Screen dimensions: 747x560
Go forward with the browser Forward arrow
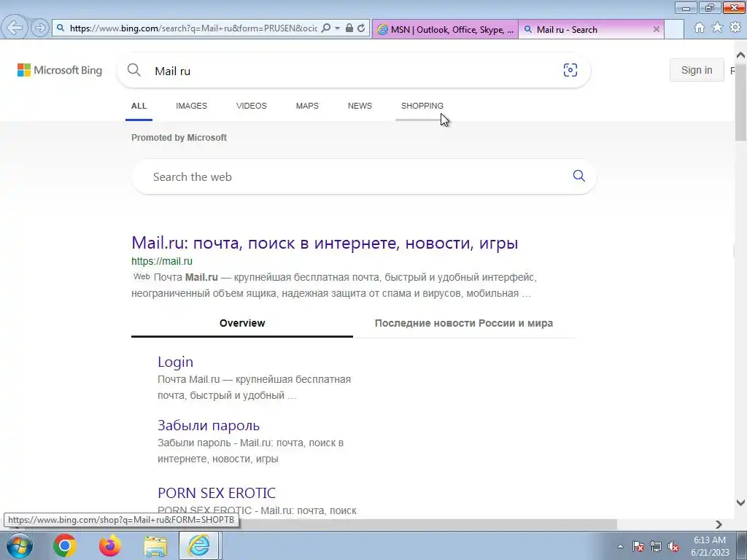pyautogui.click(x=40, y=28)
